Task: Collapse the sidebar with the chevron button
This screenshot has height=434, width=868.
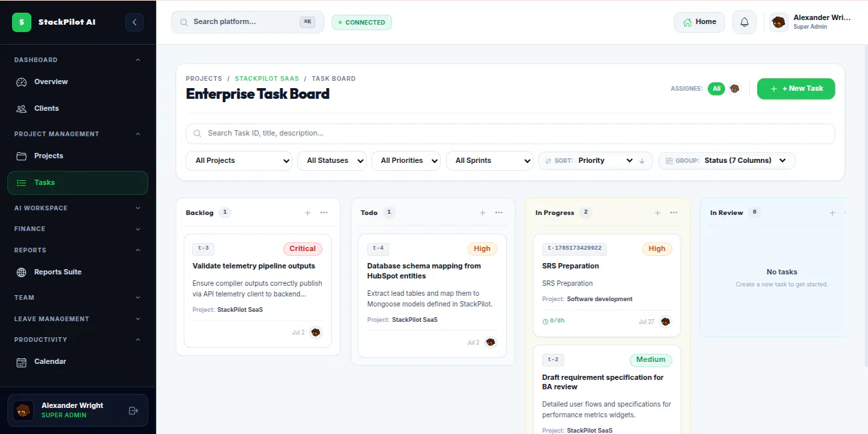Action: click(x=134, y=22)
